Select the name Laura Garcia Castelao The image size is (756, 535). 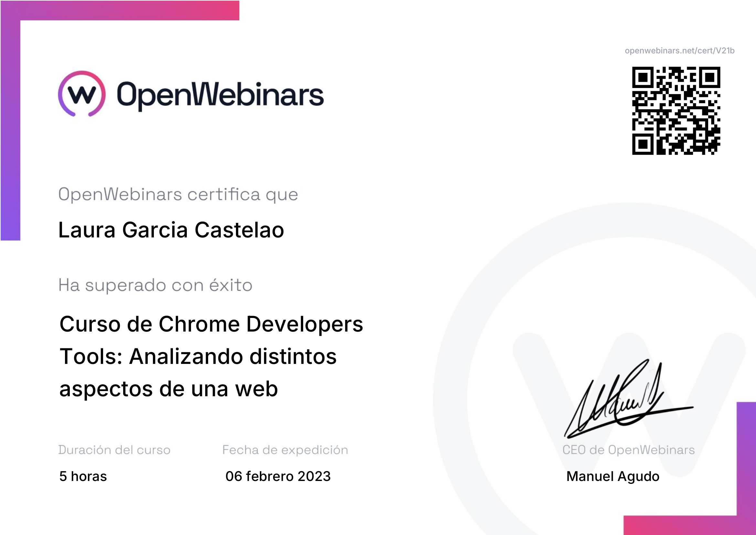click(x=171, y=230)
